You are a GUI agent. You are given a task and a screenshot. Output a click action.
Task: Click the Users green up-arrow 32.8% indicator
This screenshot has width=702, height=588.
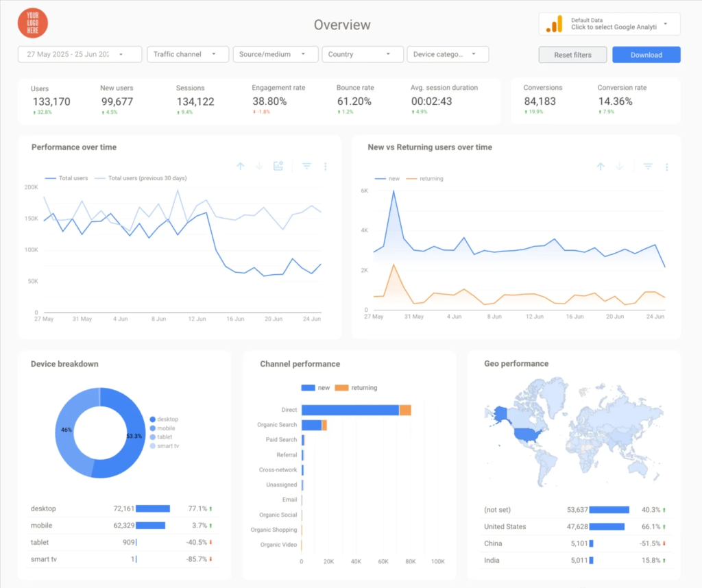(43, 112)
